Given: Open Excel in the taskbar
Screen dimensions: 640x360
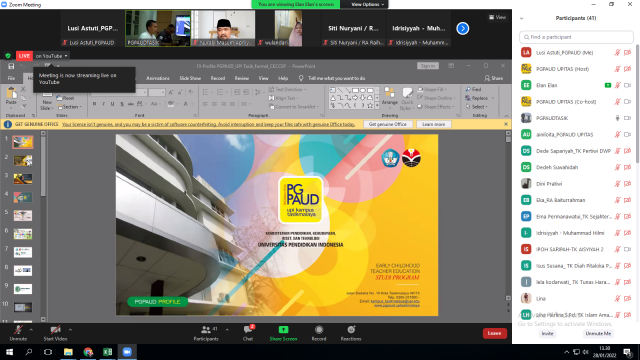Looking at the screenshot, I should point(108,352).
